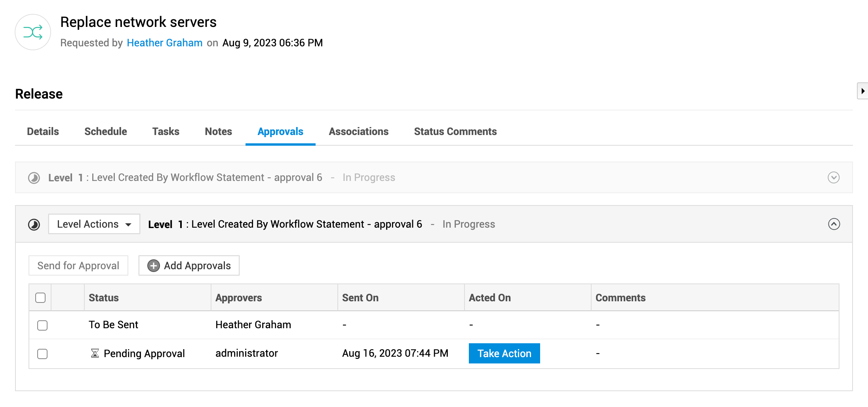Click the To Be Sent status cell
868x407 pixels.
click(113, 325)
